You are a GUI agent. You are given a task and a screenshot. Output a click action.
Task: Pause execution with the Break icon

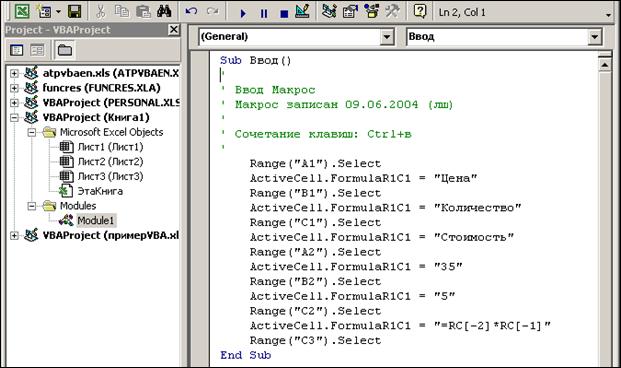point(264,13)
